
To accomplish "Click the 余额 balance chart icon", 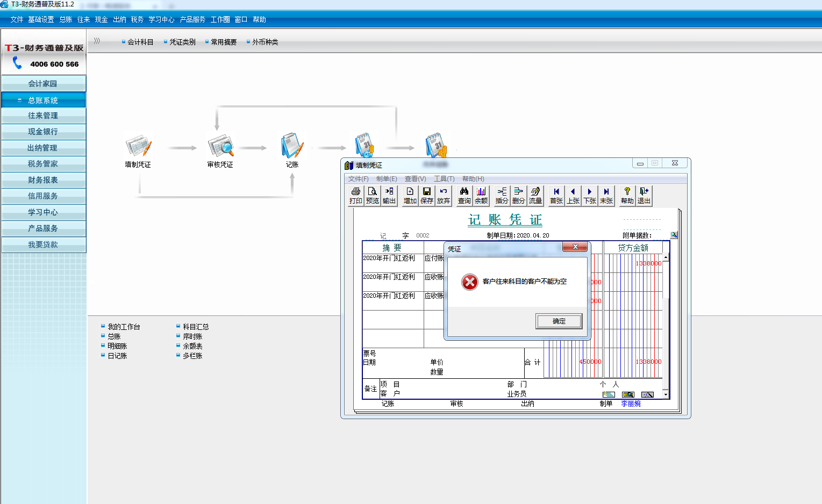I will [481, 196].
